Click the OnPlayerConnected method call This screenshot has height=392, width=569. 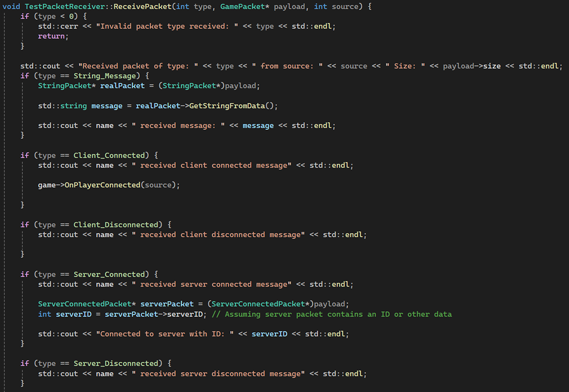(x=102, y=185)
